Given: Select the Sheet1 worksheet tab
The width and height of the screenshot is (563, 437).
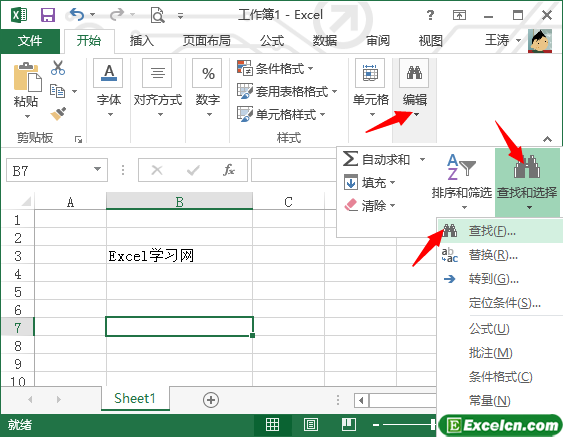Looking at the screenshot, I should (135, 398).
